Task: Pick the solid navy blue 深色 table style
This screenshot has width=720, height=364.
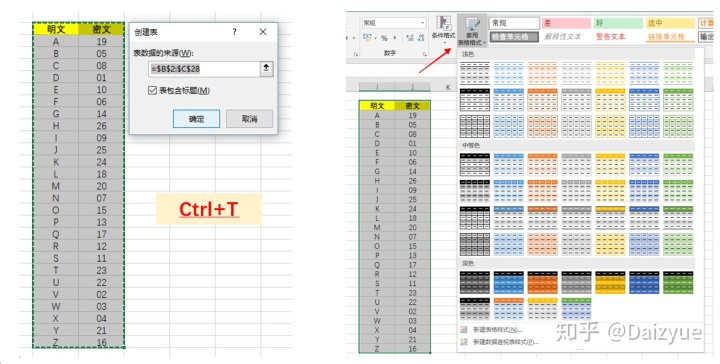Action: coord(644,282)
